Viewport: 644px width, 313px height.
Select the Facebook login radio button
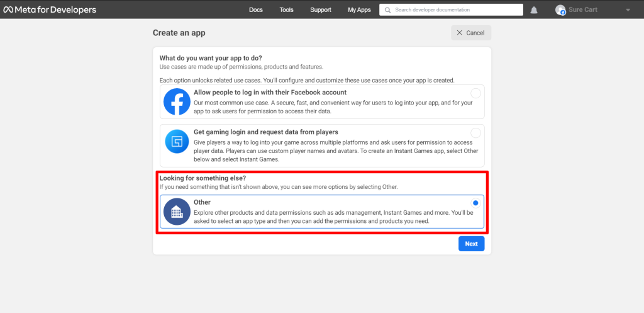pos(475,93)
